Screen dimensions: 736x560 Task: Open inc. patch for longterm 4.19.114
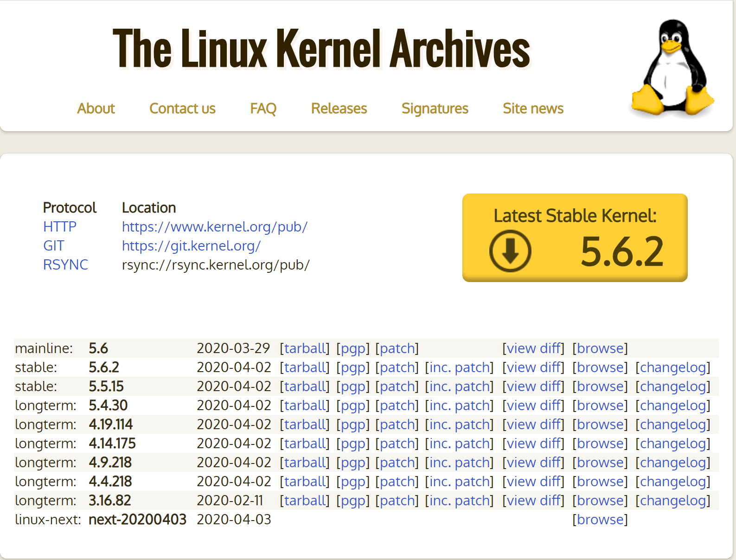click(460, 425)
